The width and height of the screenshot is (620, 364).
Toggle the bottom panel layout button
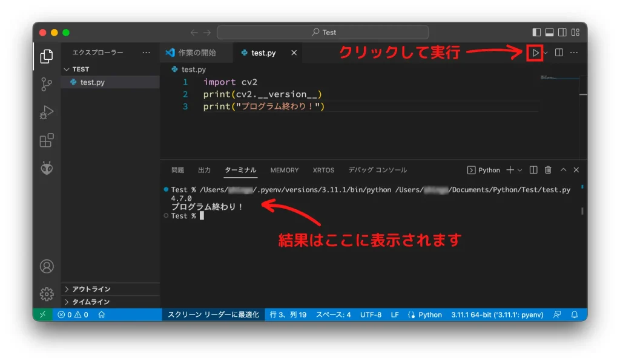click(x=550, y=33)
